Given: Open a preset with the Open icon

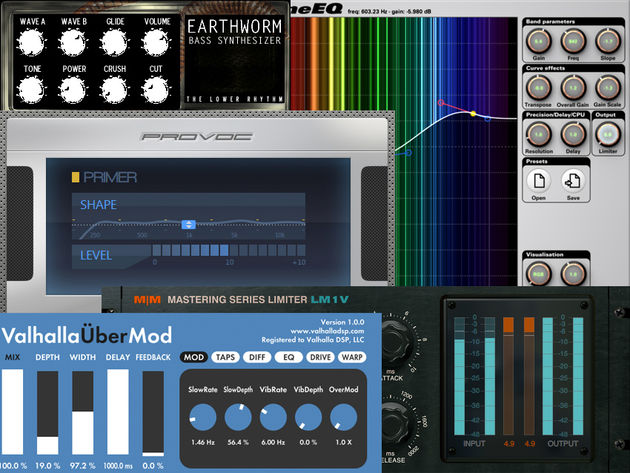Looking at the screenshot, I should tap(539, 181).
